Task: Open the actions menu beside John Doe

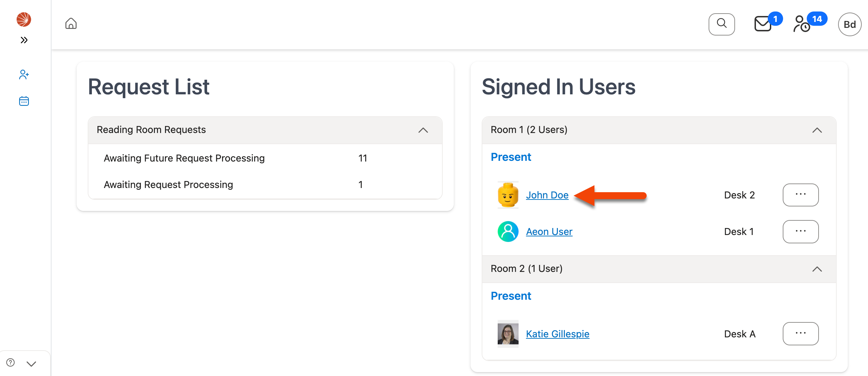Action: click(x=800, y=195)
